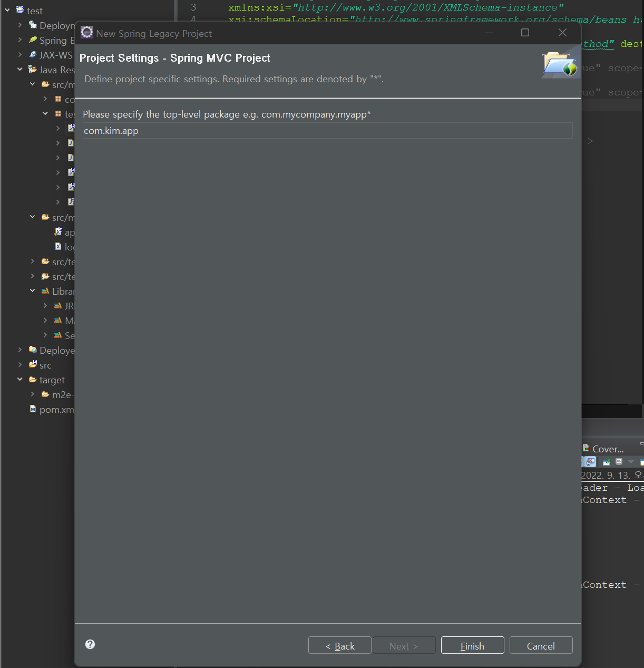Screen dimensions: 644x668
Task: Click the Display Selected Console monitor icon
Action: click(x=619, y=462)
